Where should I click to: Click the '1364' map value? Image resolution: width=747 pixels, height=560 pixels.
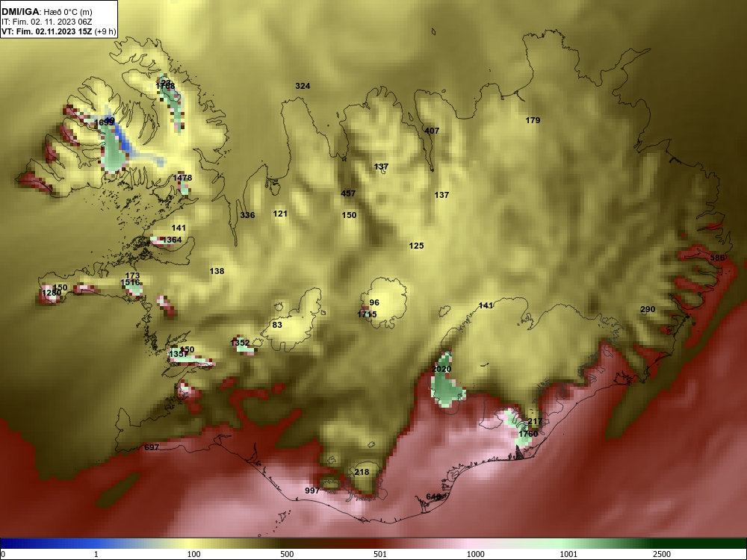tap(172, 240)
